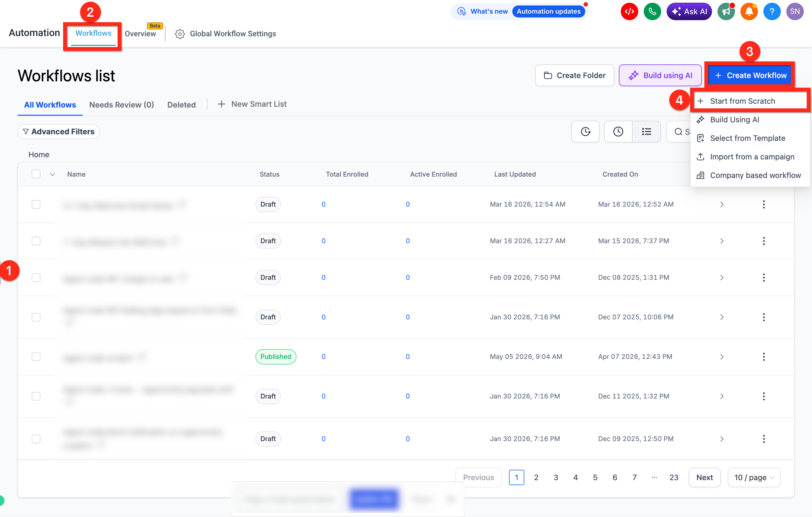Go to page 2 in pagination
The image size is (812, 517).
pos(536,478)
